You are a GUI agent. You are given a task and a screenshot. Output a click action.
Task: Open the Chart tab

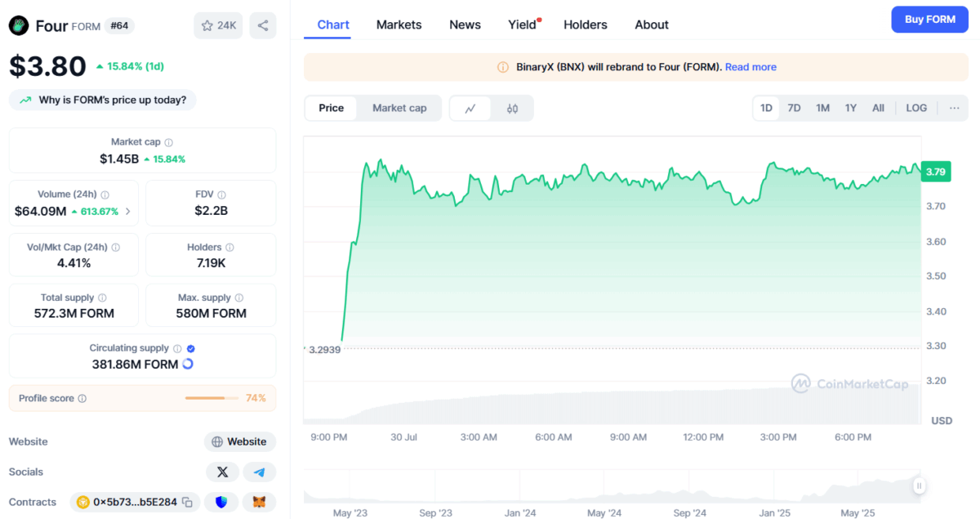[333, 25]
